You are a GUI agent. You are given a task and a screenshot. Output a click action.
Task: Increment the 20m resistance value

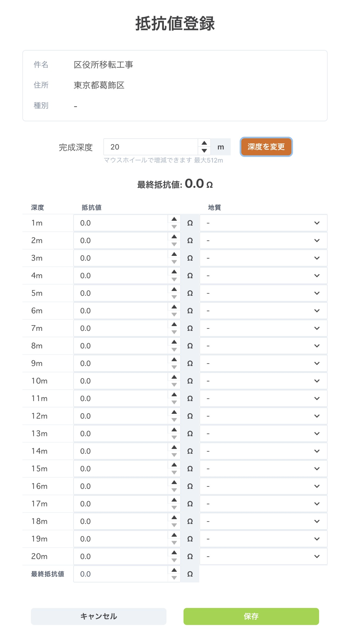coord(174,553)
